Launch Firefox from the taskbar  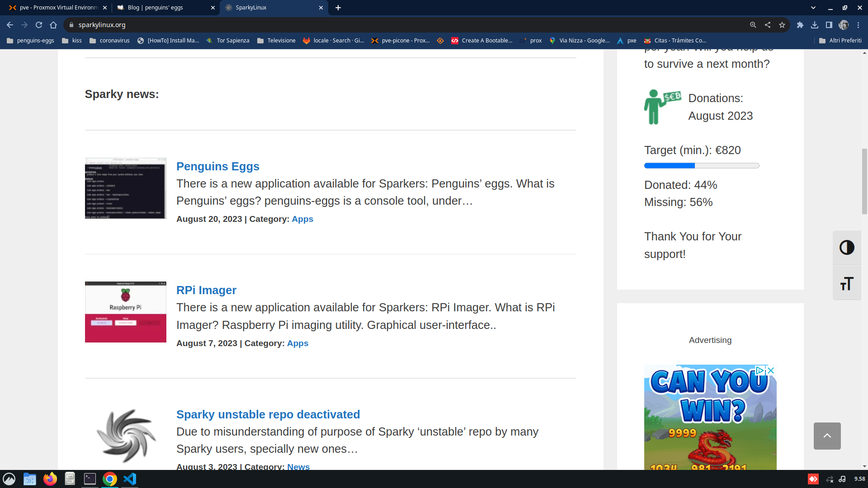[x=50, y=479]
